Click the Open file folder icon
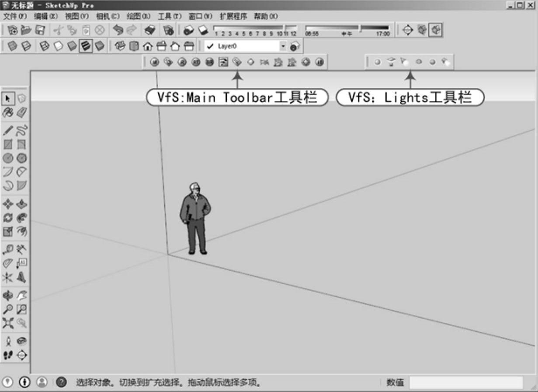This screenshot has width=538, height=392. [x=26, y=30]
